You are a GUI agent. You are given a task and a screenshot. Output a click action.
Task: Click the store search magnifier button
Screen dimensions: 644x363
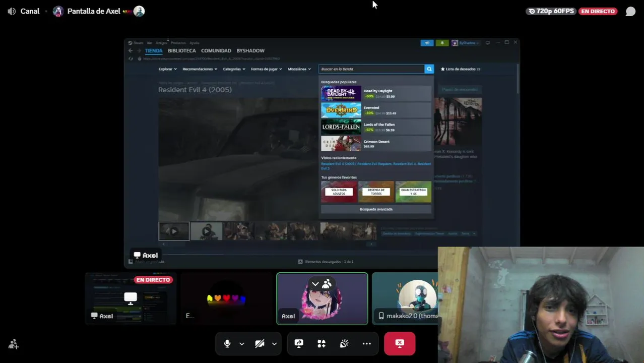click(x=429, y=69)
